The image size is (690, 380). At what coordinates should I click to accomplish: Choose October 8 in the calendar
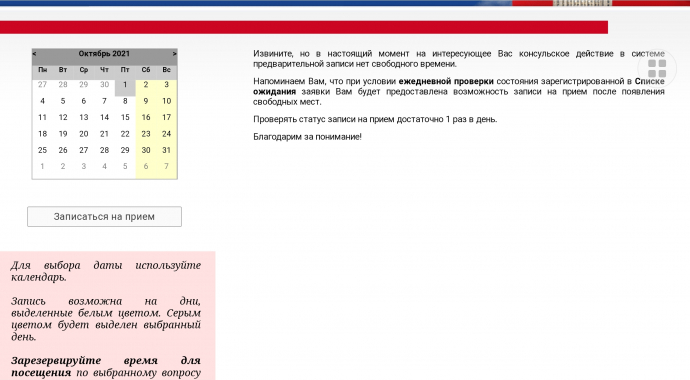125,101
